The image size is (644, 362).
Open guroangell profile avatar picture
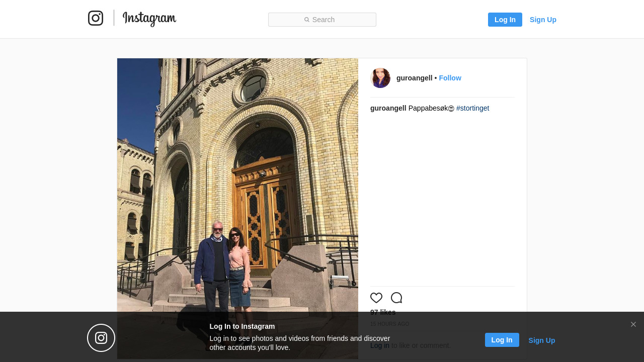tap(380, 78)
